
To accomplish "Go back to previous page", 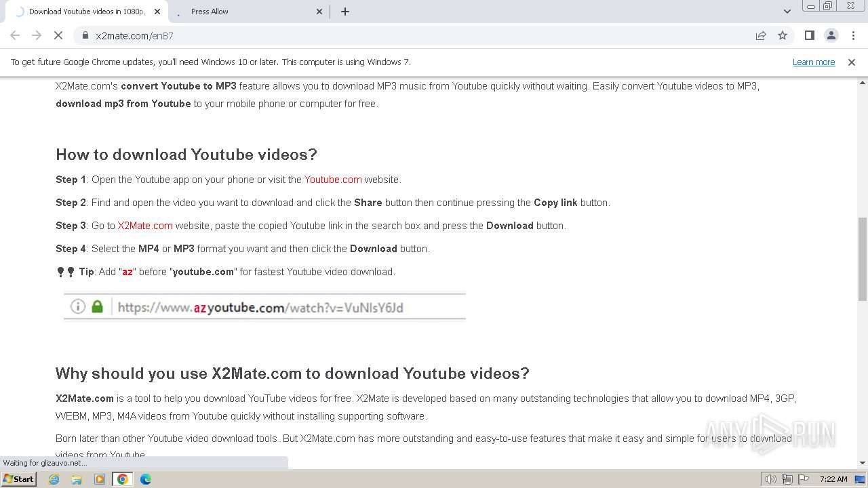I will [15, 35].
